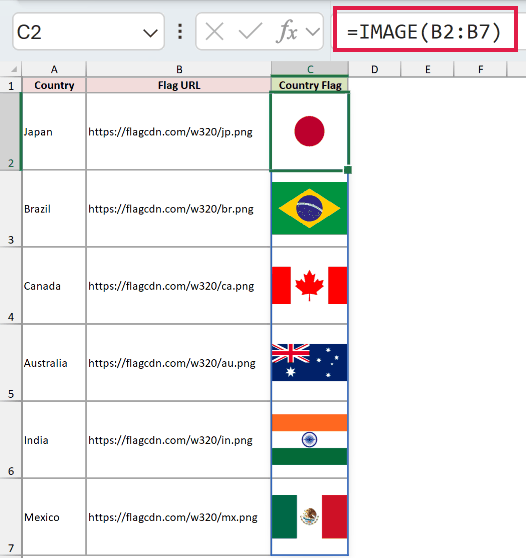This screenshot has width=526, height=558.
Task: Click the fill handle on cell C2
Action: pyautogui.click(x=348, y=170)
